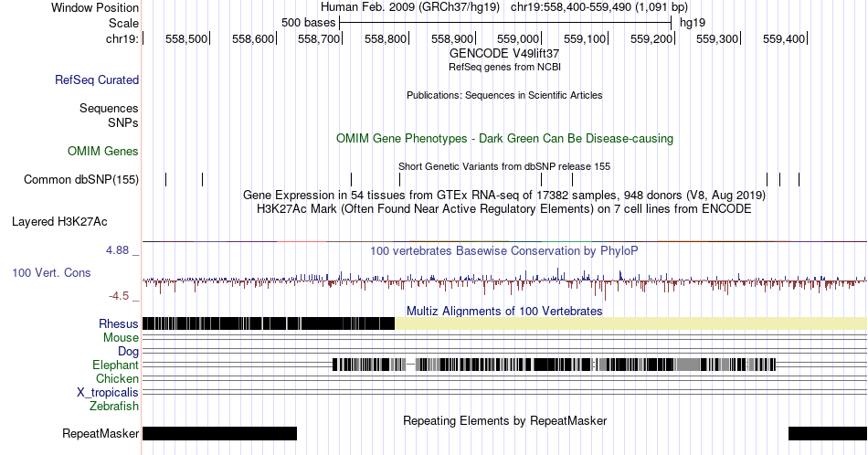This screenshot has height=455, width=868.
Task: Click the chr19: ruler label
Action: pos(122,38)
